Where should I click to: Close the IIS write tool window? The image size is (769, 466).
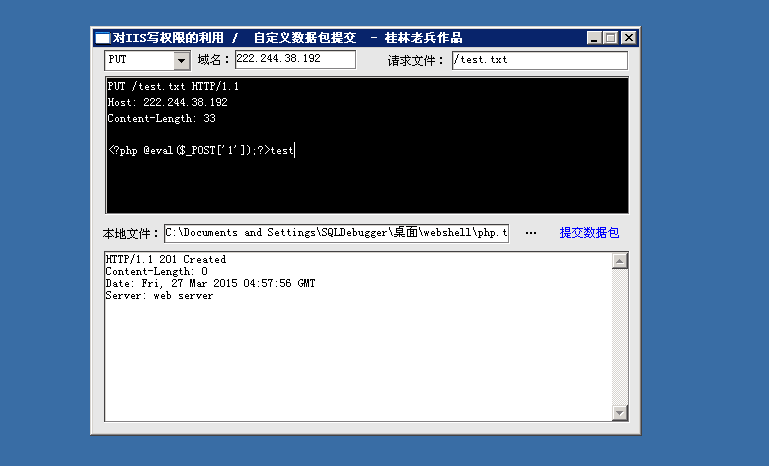tap(629, 38)
